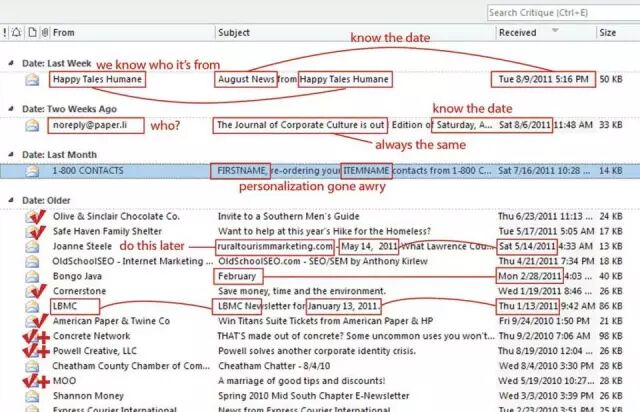The height and width of the screenshot is (412, 640).
Task: Click envelope icon of 1-800 CONTACTS email
Action: 32,171
